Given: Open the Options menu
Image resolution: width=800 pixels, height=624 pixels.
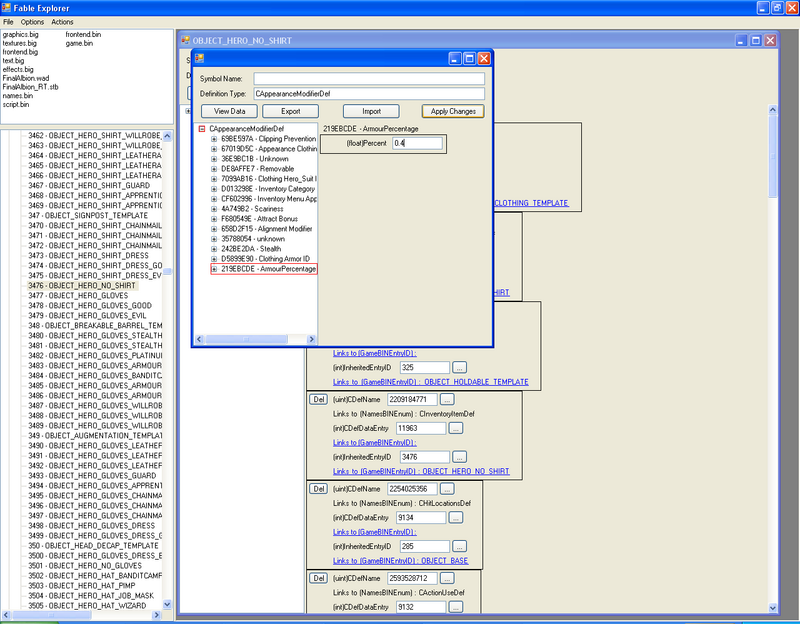Looking at the screenshot, I should point(32,22).
